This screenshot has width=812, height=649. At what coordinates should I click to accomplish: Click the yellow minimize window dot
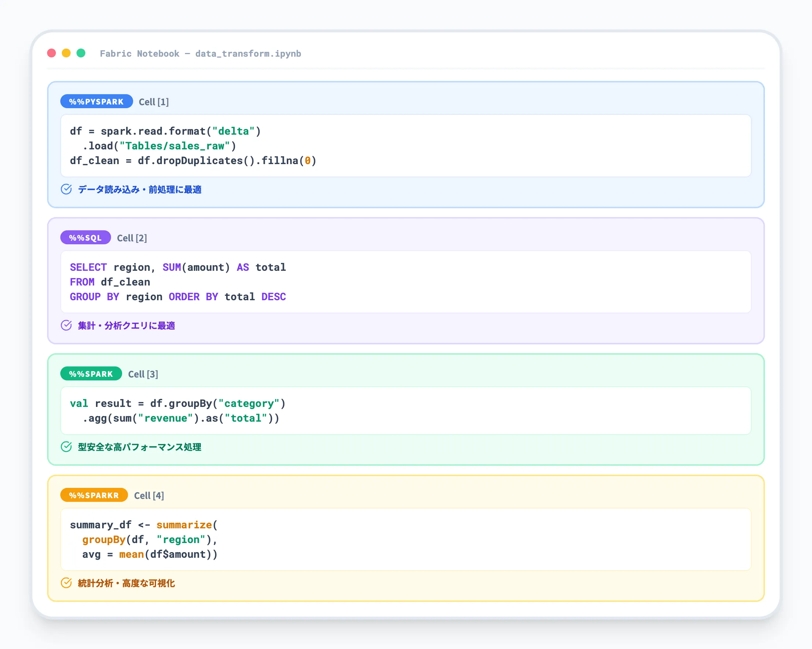[66, 53]
